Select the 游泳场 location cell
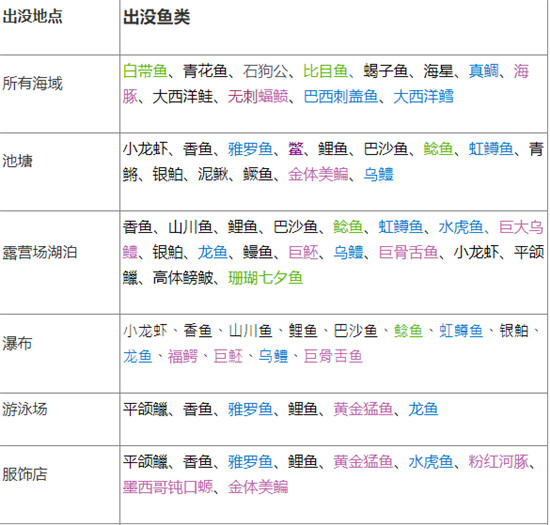The height and width of the screenshot is (525, 550). (x=25, y=409)
